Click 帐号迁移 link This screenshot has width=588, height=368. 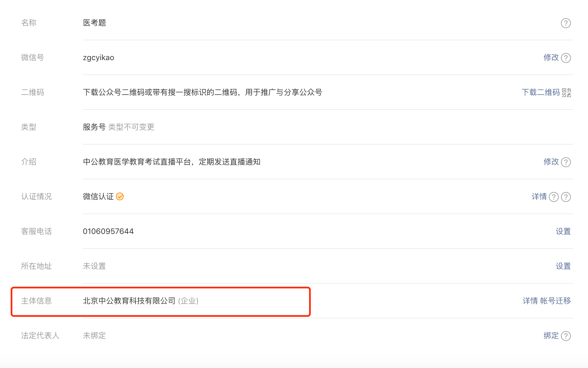(x=555, y=301)
